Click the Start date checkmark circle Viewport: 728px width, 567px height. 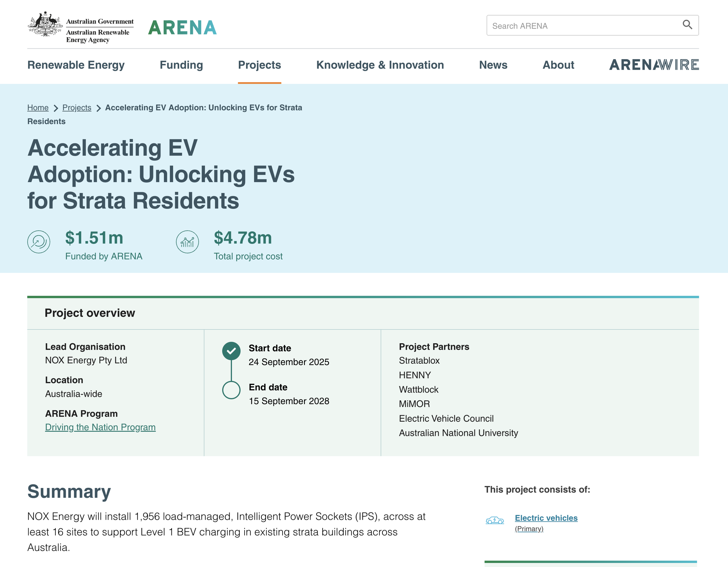tap(231, 351)
